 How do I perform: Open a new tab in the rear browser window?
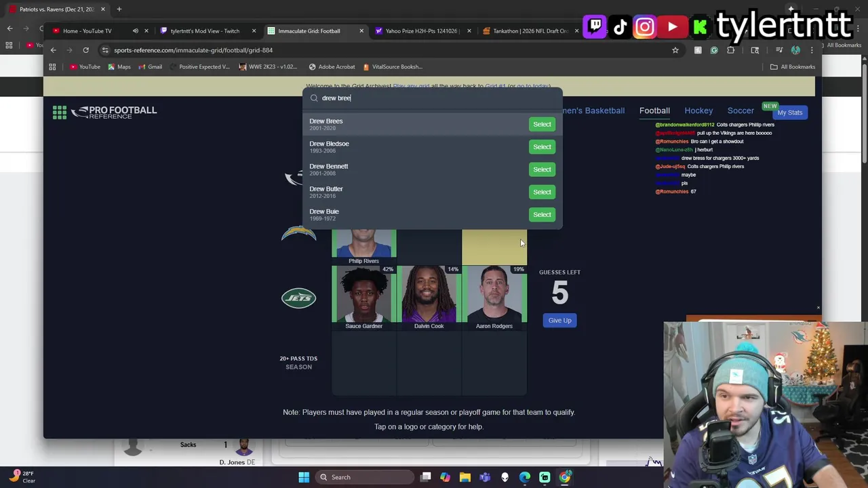click(x=119, y=9)
